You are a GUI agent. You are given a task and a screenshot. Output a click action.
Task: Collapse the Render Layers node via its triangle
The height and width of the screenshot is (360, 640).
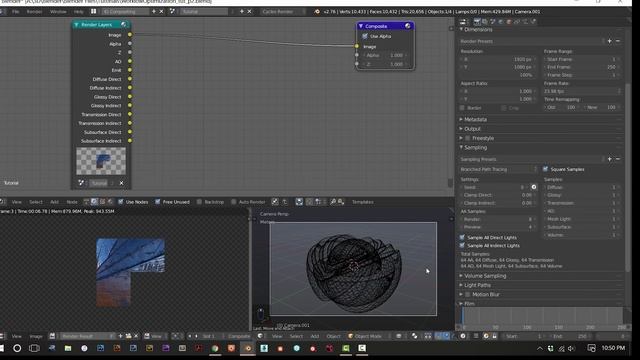click(x=76, y=25)
